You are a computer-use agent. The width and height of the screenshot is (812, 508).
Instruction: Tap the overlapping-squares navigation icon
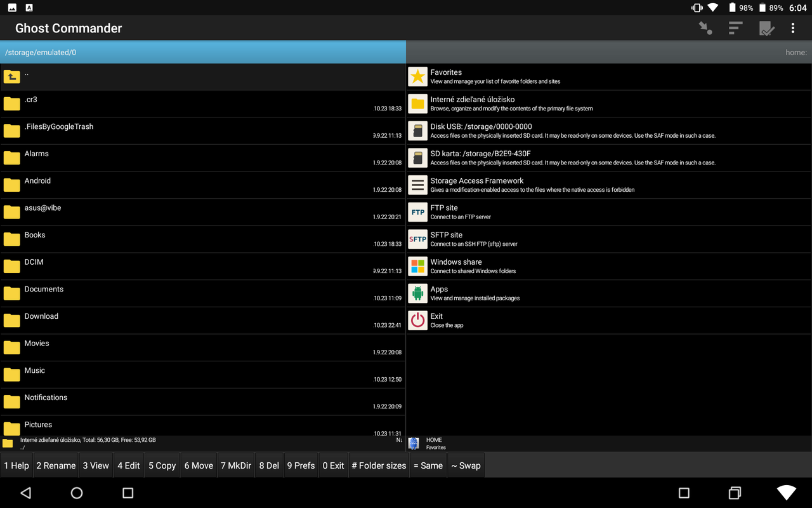click(x=735, y=493)
